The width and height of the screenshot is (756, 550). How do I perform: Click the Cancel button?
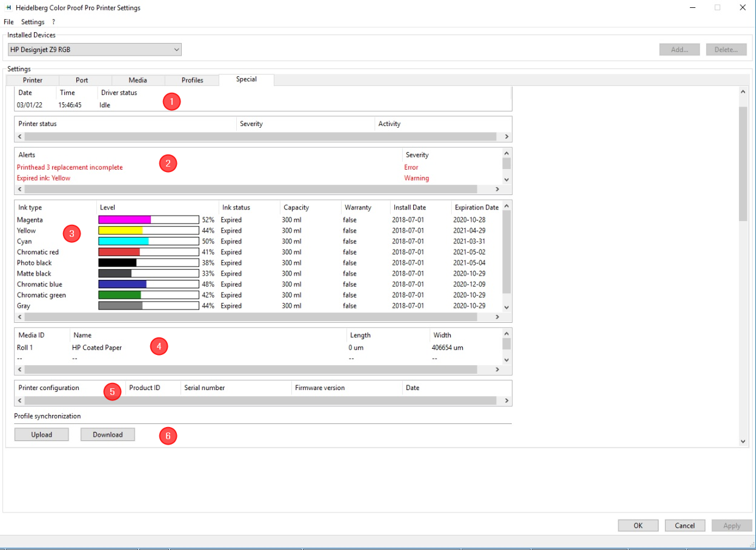[685, 526]
